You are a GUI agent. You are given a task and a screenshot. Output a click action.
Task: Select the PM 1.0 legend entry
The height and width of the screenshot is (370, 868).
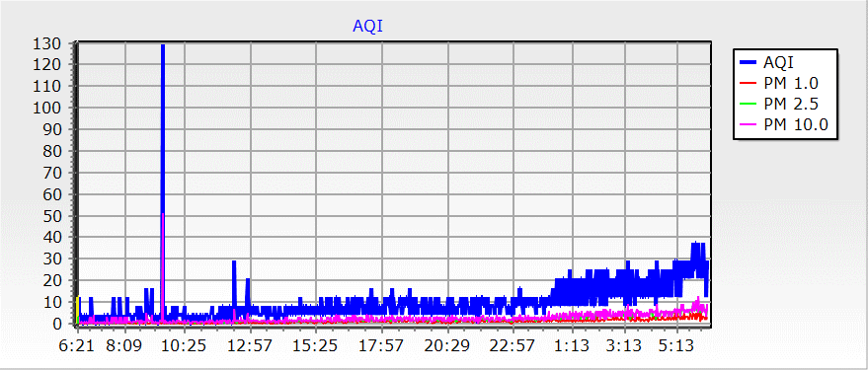click(779, 83)
